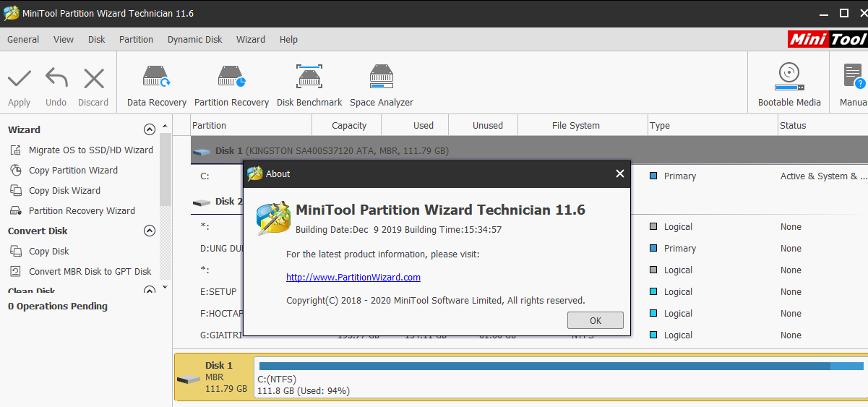This screenshot has width=868, height=407.
Task: Click the Disk 1 MBR 111.79 GB panel
Action: [x=213, y=377]
